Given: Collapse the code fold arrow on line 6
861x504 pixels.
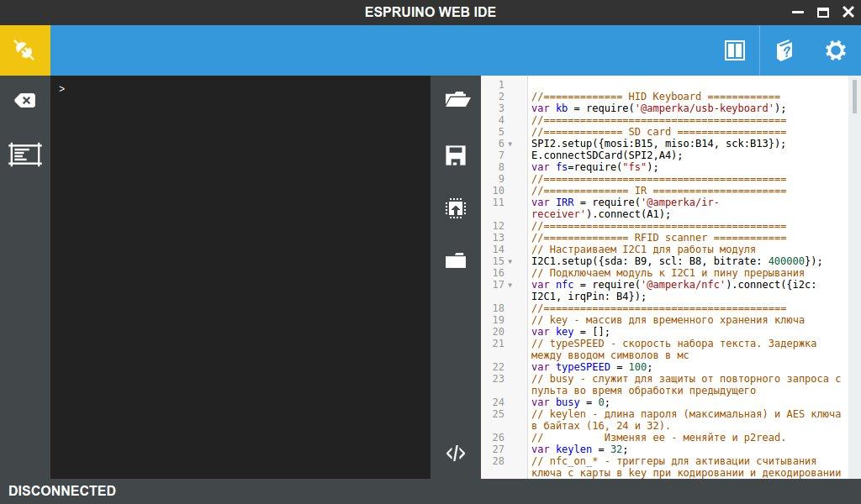Looking at the screenshot, I should pyautogui.click(x=510, y=144).
